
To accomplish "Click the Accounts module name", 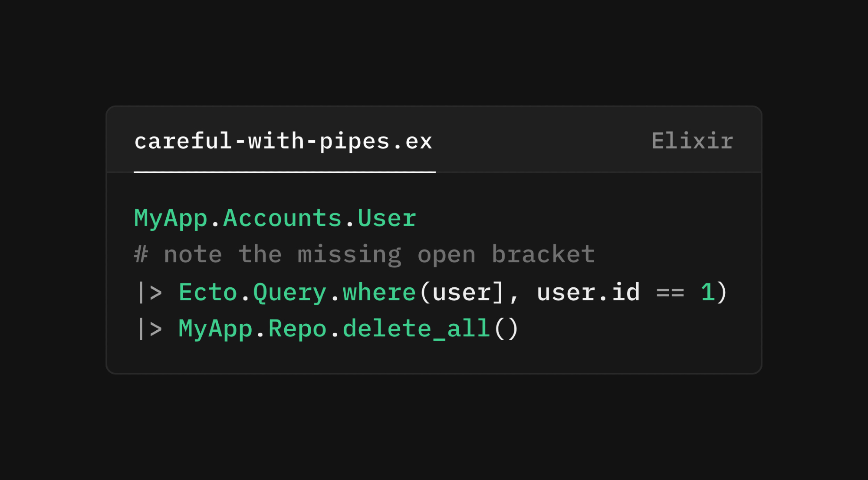I will [283, 218].
